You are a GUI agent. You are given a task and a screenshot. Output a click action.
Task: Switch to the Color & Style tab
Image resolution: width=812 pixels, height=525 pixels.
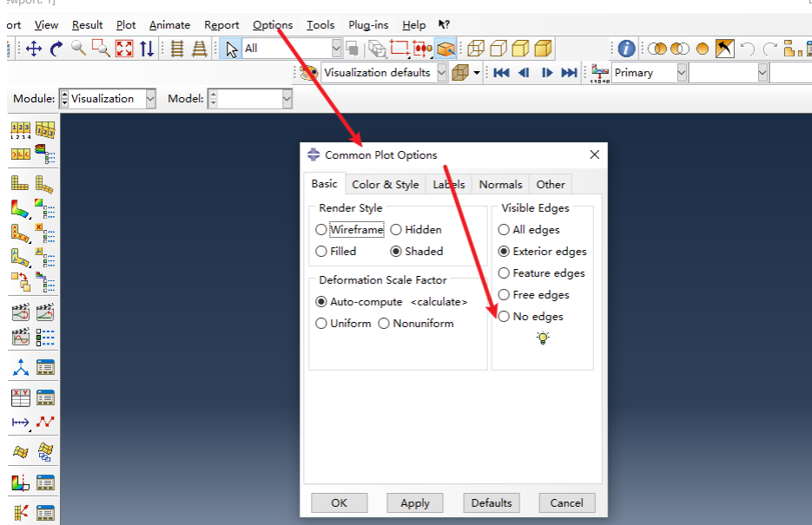tap(385, 184)
